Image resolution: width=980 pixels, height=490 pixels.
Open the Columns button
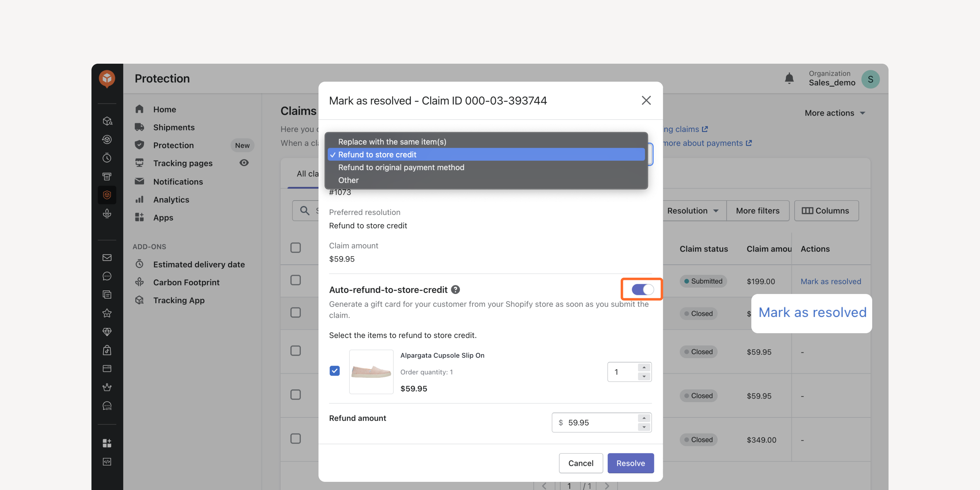click(x=826, y=210)
